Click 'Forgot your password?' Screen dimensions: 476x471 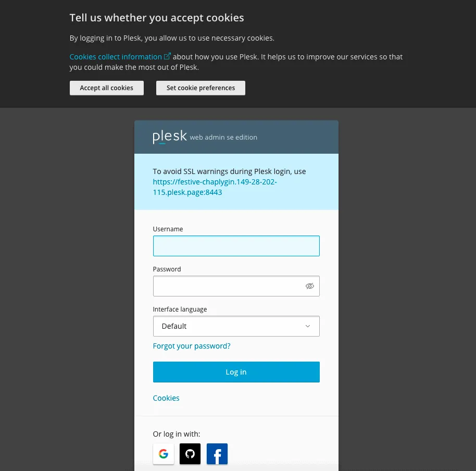click(x=191, y=345)
